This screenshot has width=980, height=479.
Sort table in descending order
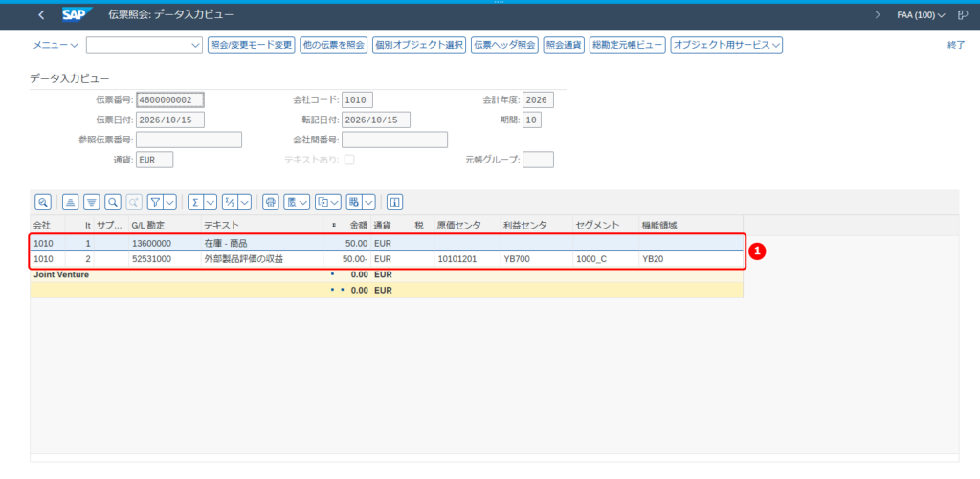[92, 202]
